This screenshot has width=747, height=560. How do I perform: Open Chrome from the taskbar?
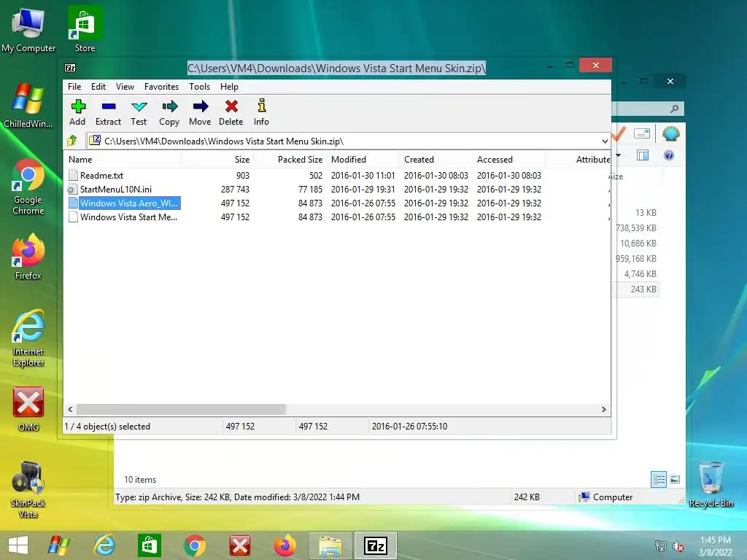click(194, 545)
